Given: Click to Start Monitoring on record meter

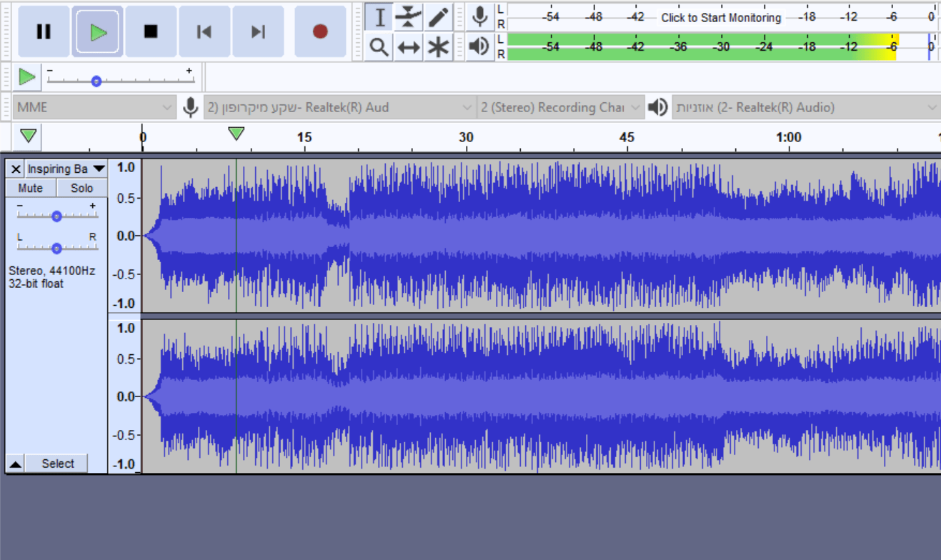Looking at the screenshot, I should 721,18.
